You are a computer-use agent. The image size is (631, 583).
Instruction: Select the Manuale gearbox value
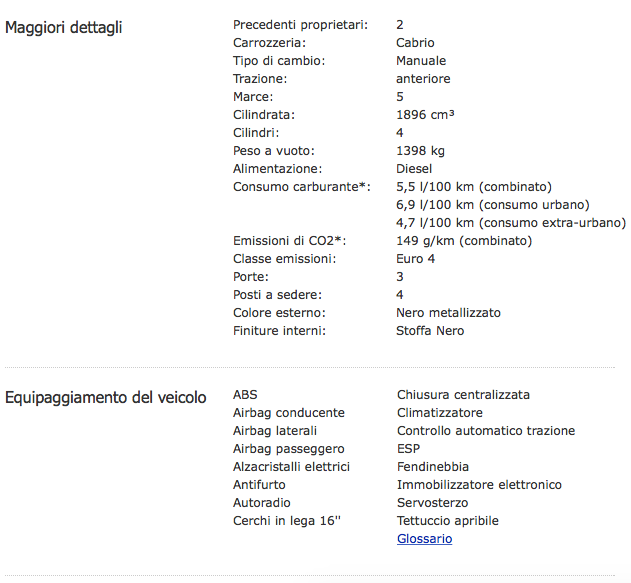point(421,60)
